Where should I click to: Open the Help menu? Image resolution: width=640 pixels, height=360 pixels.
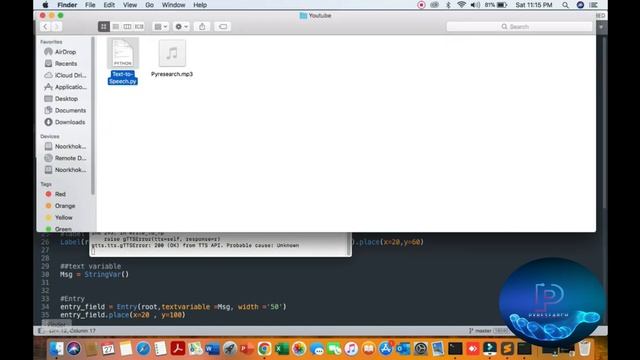pos(200,5)
